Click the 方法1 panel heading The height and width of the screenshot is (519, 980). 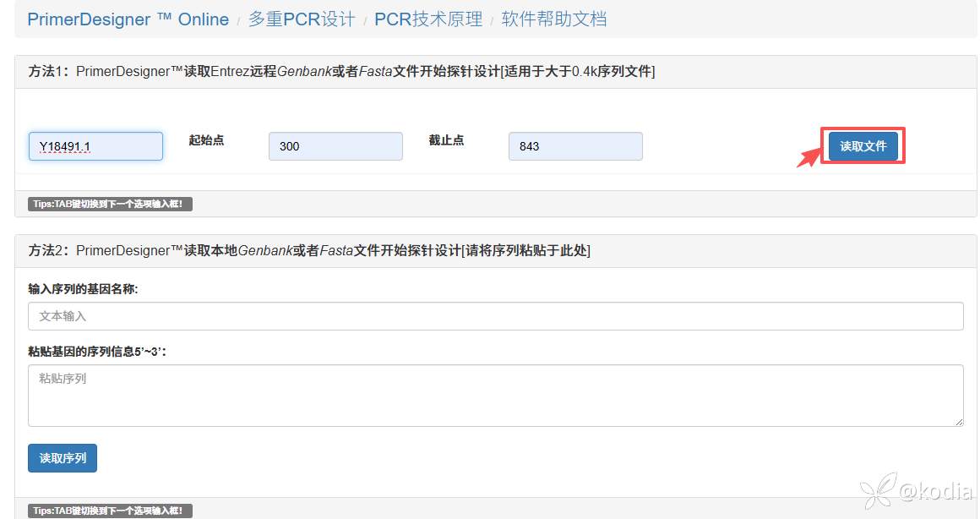[x=341, y=72]
